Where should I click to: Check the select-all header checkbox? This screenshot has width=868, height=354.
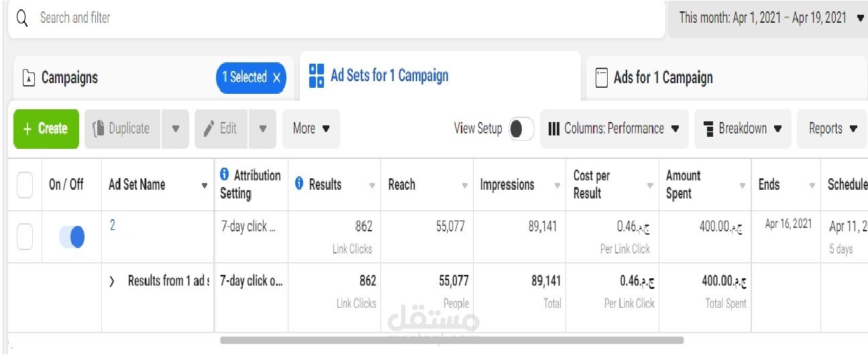click(25, 185)
